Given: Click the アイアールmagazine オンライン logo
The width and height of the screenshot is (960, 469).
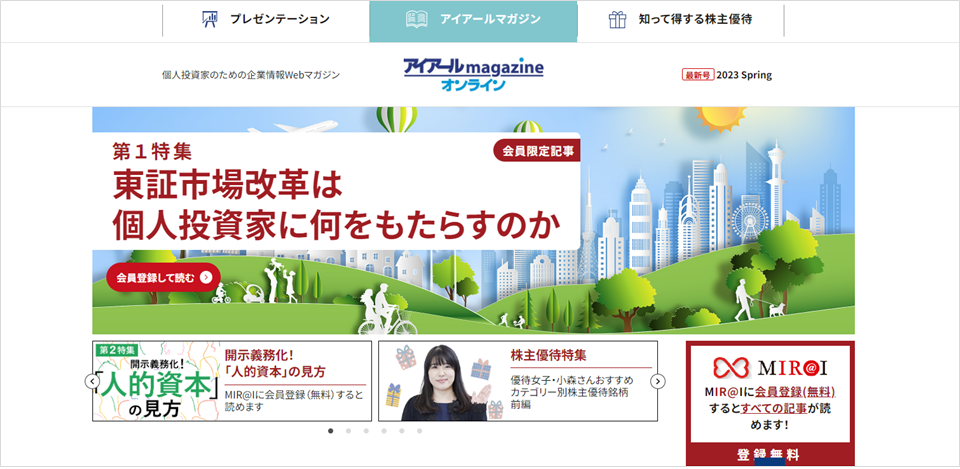Looking at the screenshot, I should point(473,75).
